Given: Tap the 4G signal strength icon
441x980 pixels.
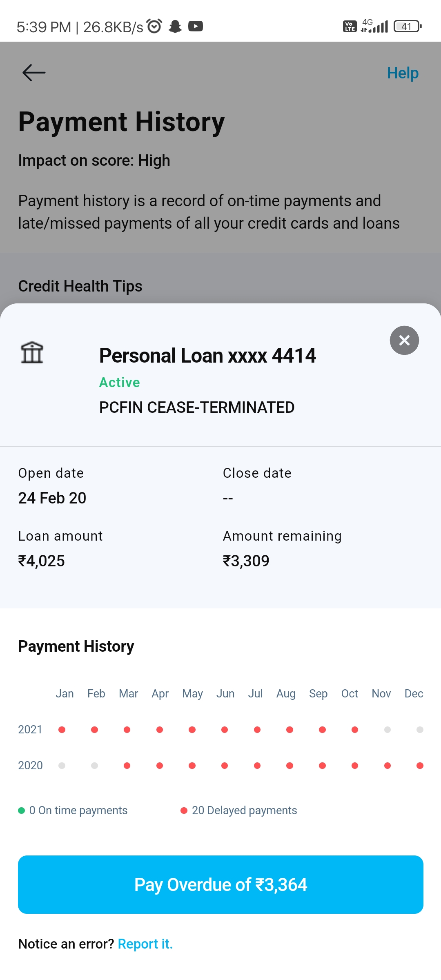Looking at the screenshot, I should click(374, 26).
